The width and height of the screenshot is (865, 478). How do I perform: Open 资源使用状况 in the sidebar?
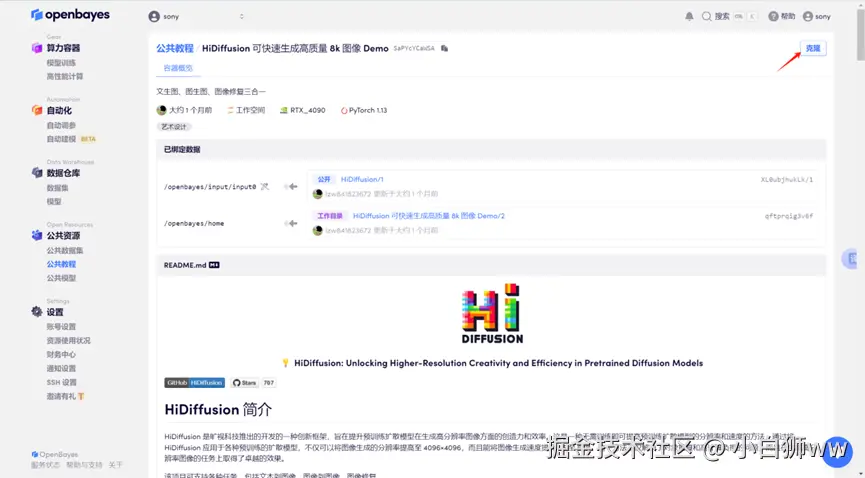(x=68, y=341)
